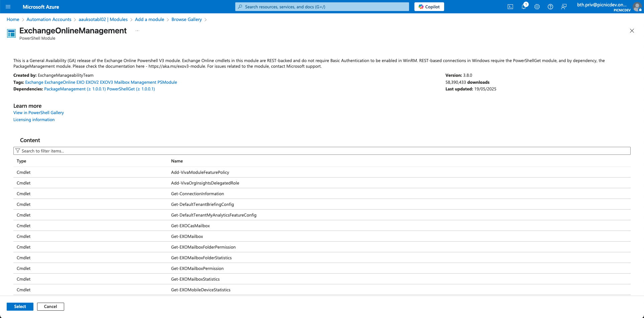Select Get-EXOMailboxStatistics row
The height and width of the screenshot is (318, 644).
[322, 279]
